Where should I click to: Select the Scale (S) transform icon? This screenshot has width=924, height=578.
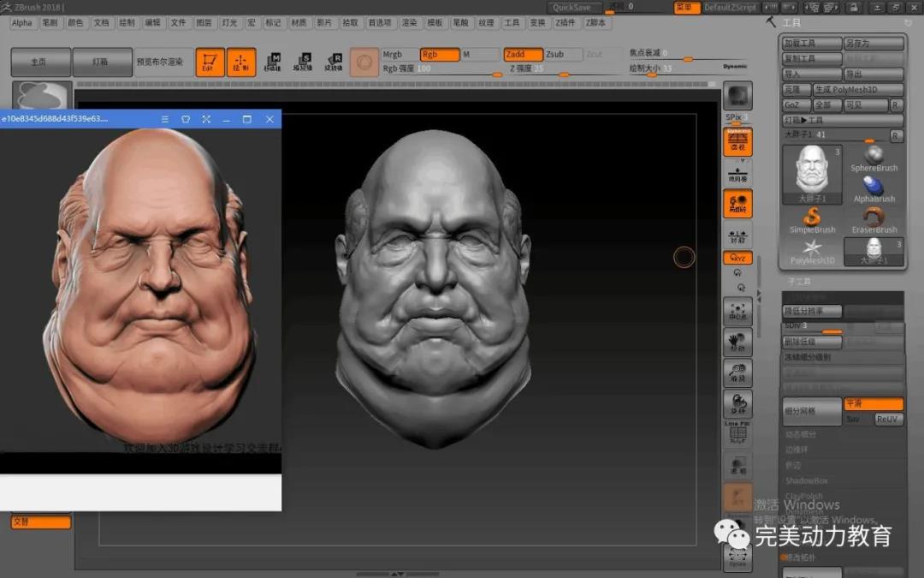tap(303, 62)
